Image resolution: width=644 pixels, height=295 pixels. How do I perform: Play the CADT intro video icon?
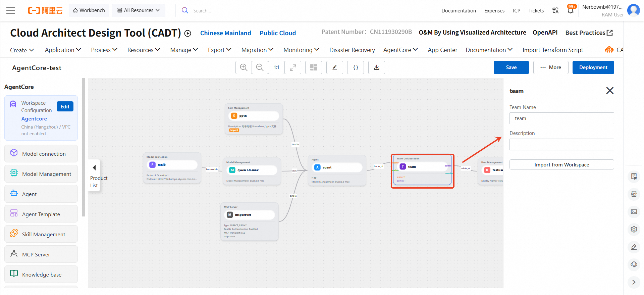coord(188,33)
